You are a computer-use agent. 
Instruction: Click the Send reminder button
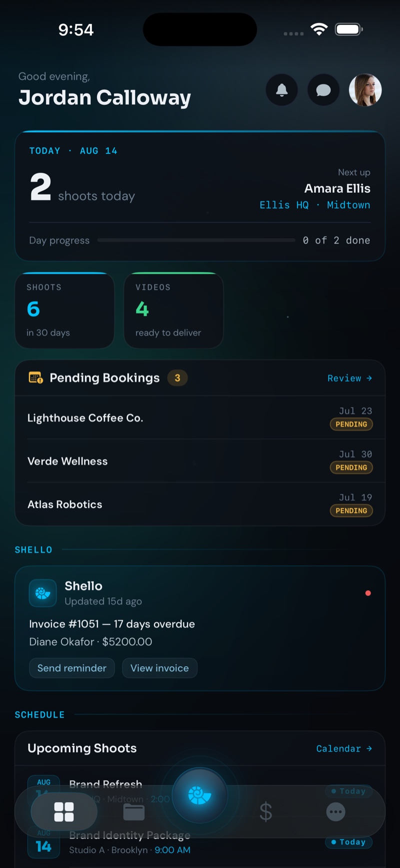tap(72, 668)
